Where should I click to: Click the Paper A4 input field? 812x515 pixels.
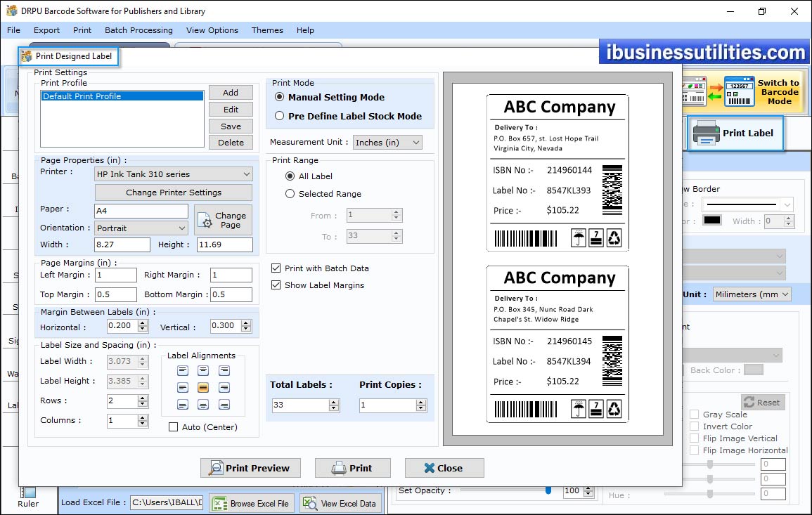141,211
